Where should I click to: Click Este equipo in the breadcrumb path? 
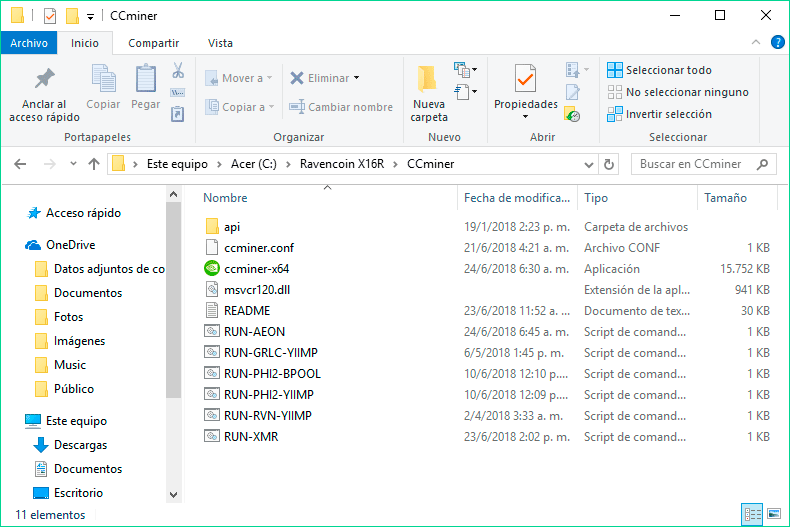(x=177, y=164)
